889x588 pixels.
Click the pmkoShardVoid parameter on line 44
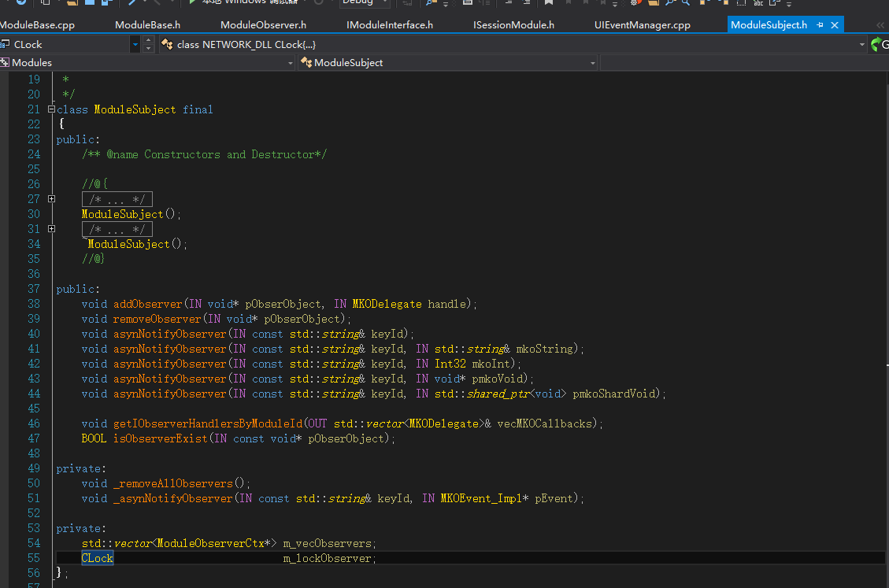[x=613, y=394]
